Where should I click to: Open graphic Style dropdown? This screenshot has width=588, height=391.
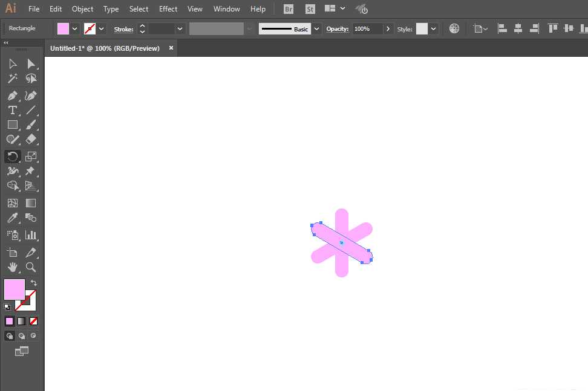[x=433, y=29]
